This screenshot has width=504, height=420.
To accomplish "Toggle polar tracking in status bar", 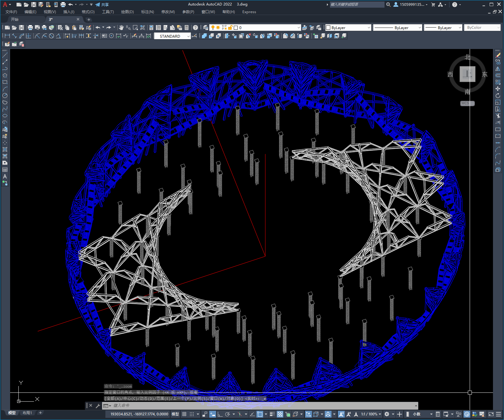I will 227,414.
